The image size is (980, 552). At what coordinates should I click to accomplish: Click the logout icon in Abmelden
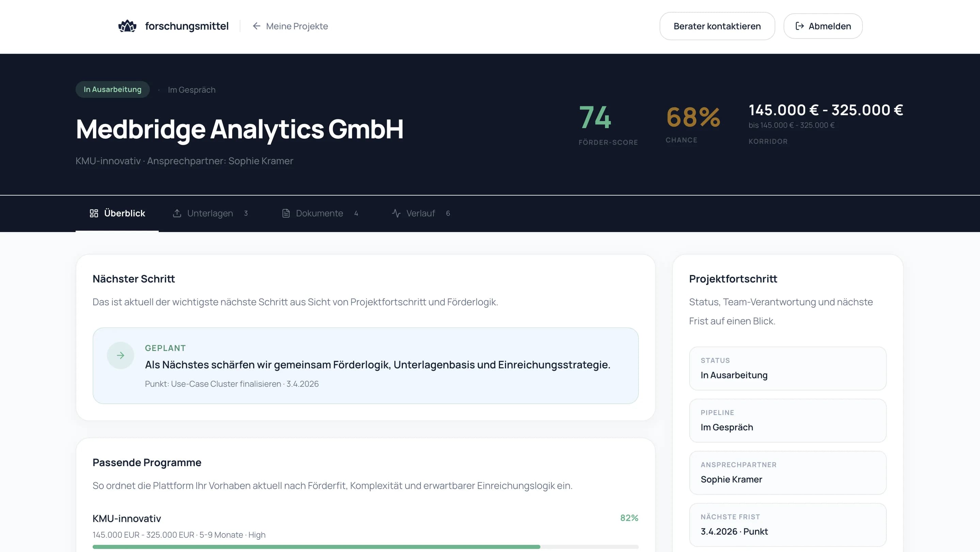click(x=799, y=26)
